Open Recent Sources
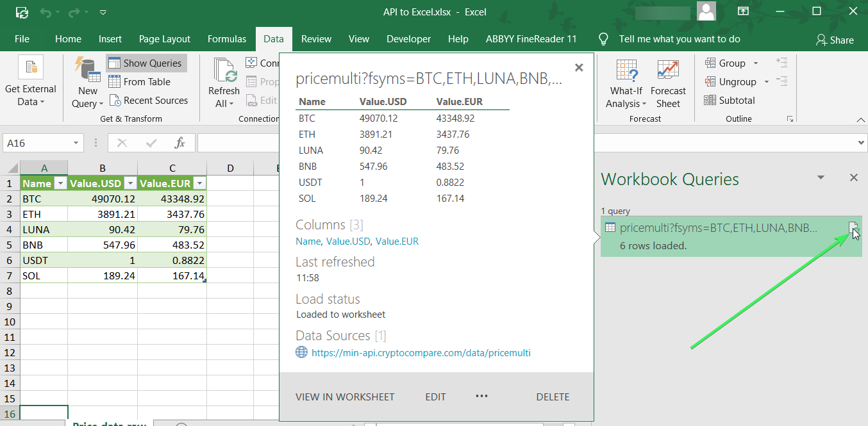The width and height of the screenshot is (868, 426). 148,100
